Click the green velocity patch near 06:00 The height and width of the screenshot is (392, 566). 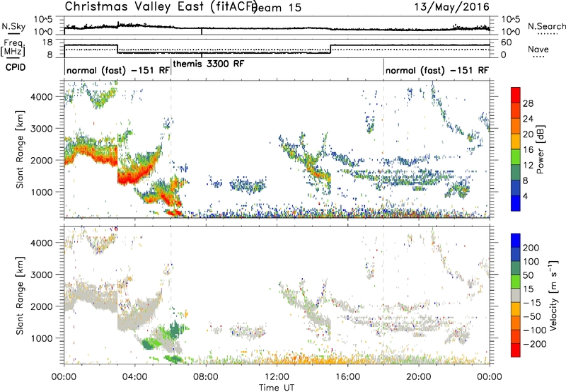[x=175, y=329]
